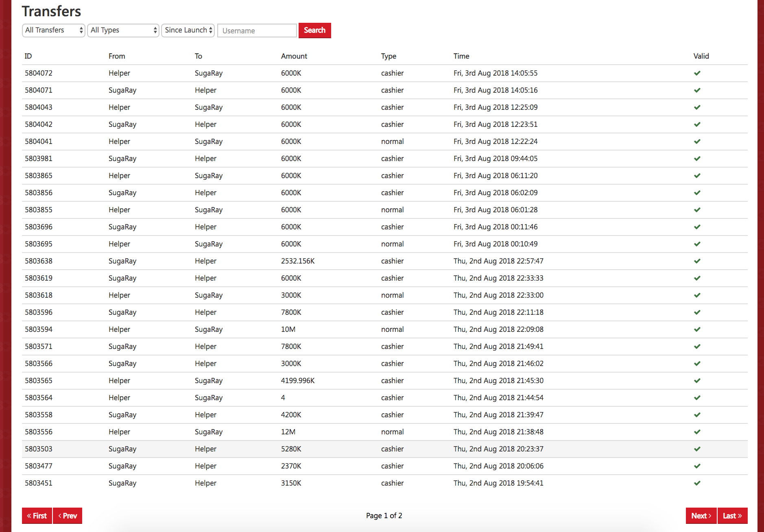Click the valid checkmark for transfer 5803558

697,415
